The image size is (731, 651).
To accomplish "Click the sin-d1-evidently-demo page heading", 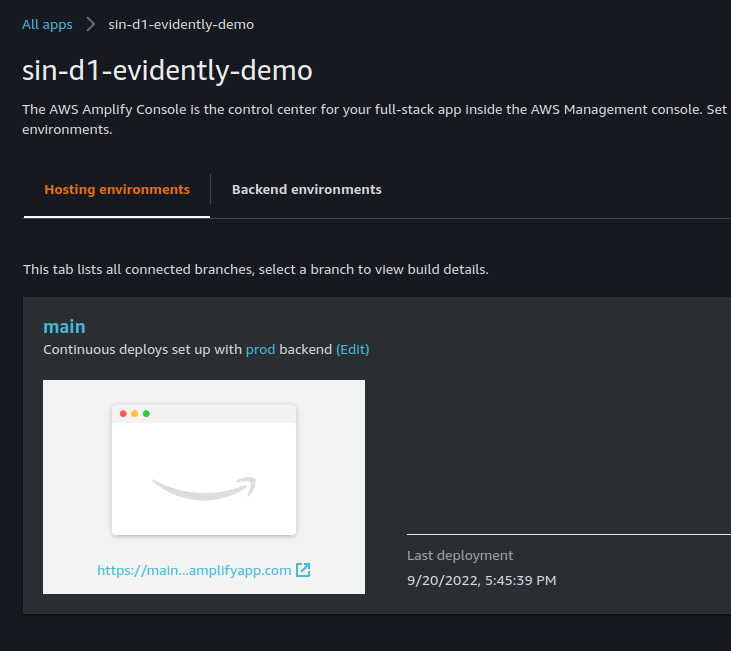I will tap(167, 71).
